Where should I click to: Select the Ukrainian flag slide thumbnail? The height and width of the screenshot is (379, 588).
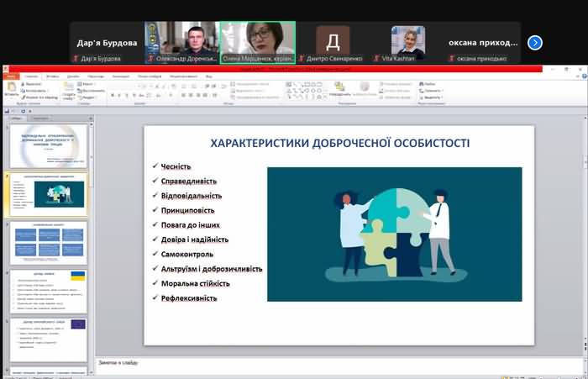pos(47,290)
